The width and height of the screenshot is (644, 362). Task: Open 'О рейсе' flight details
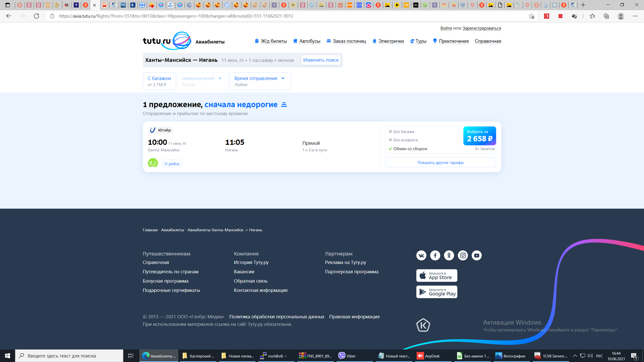point(172,164)
